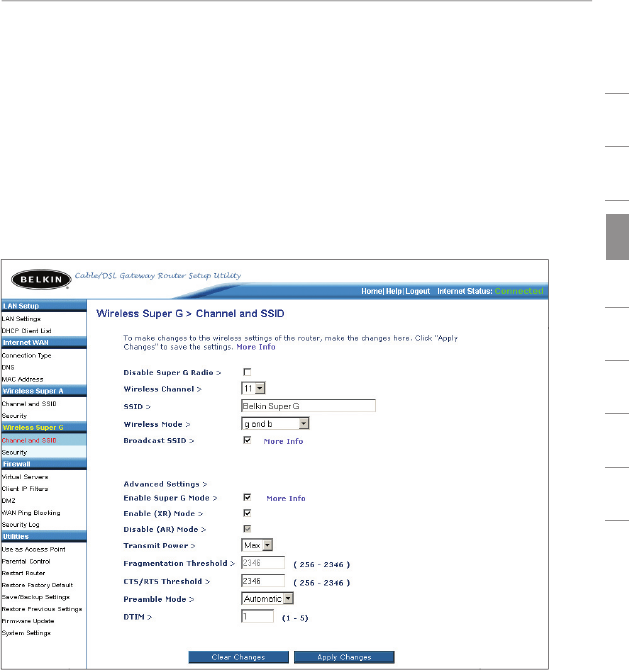Open More Info beside Broadcast SSID

click(283, 441)
